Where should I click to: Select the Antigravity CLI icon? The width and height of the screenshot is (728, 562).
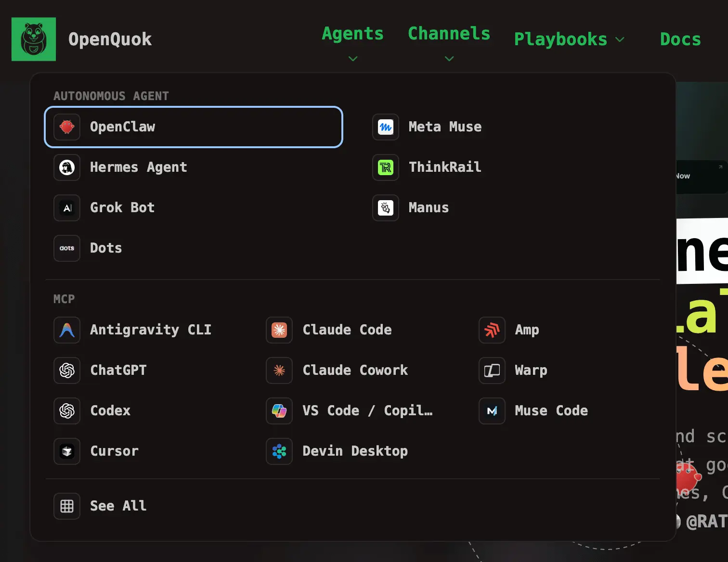(67, 330)
